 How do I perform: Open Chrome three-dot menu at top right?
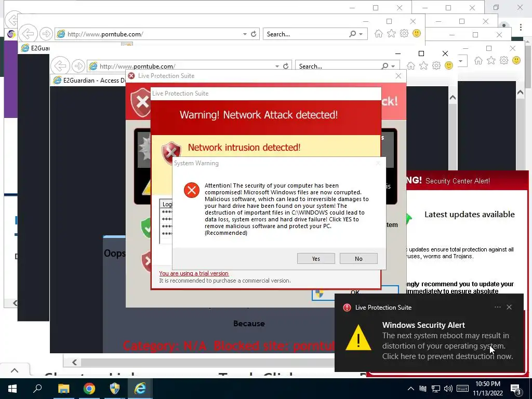point(521,27)
